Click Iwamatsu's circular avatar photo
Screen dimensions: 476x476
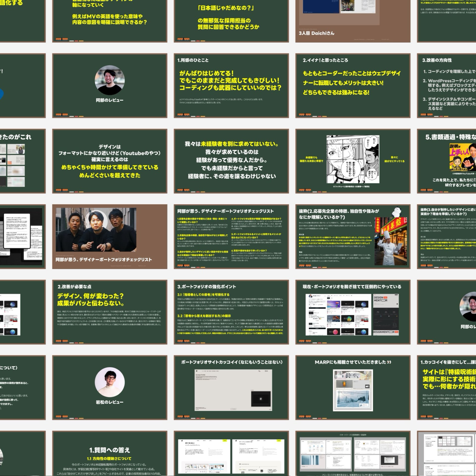tap(110, 382)
